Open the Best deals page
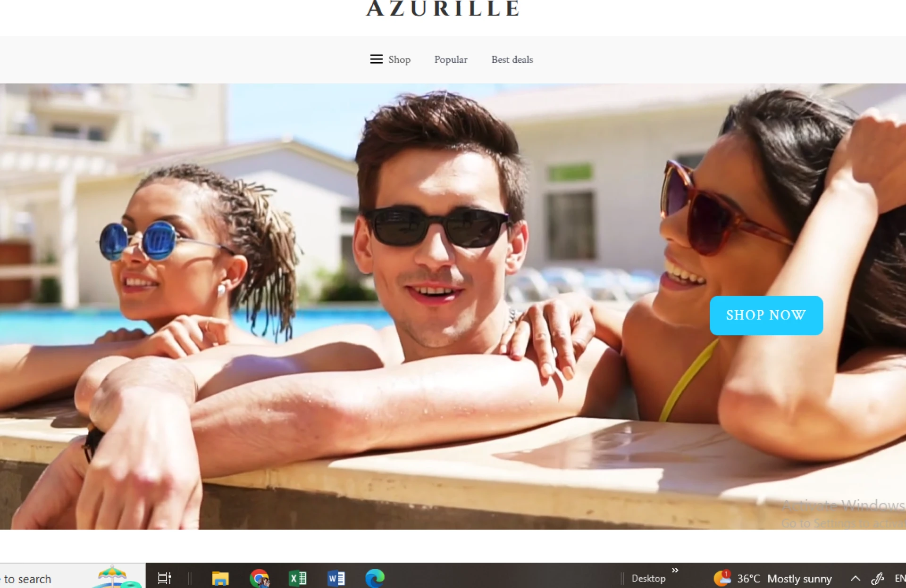The width and height of the screenshot is (906, 588). pos(512,60)
